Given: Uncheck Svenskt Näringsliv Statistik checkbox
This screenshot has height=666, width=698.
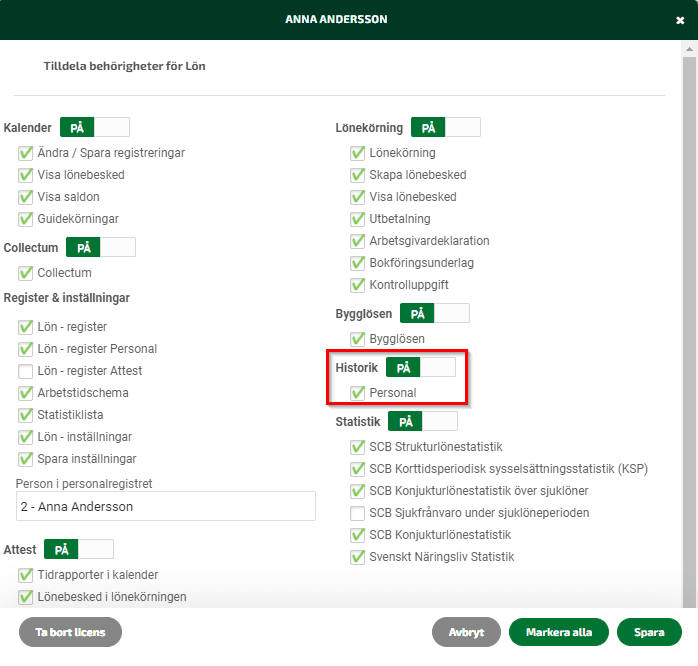Looking at the screenshot, I should pos(357,557).
